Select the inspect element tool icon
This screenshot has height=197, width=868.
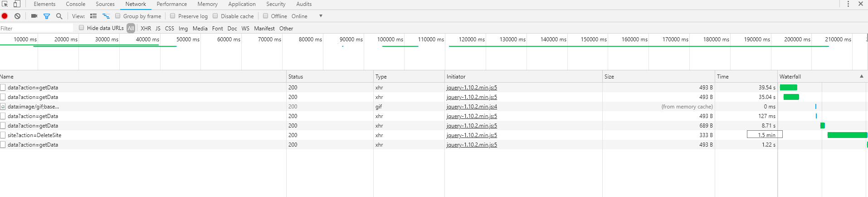5,4
